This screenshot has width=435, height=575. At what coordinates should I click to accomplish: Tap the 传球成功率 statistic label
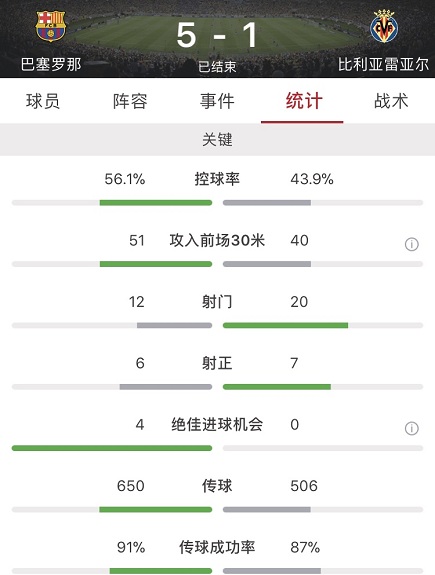point(217,547)
